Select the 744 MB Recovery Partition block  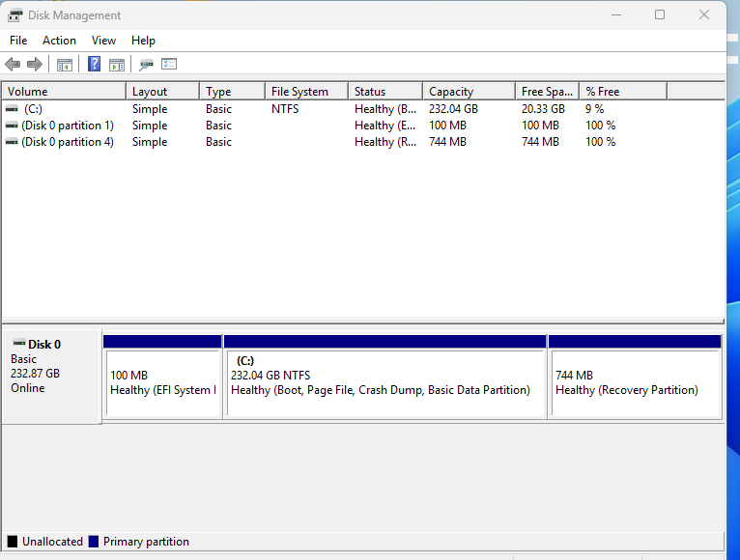(636, 377)
